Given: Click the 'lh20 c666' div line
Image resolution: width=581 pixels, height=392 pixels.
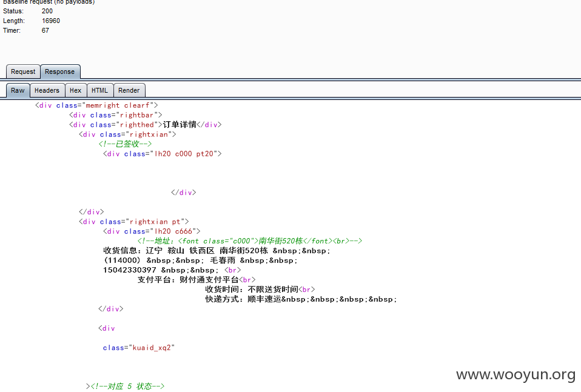Looking at the screenshot, I should (152, 231).
